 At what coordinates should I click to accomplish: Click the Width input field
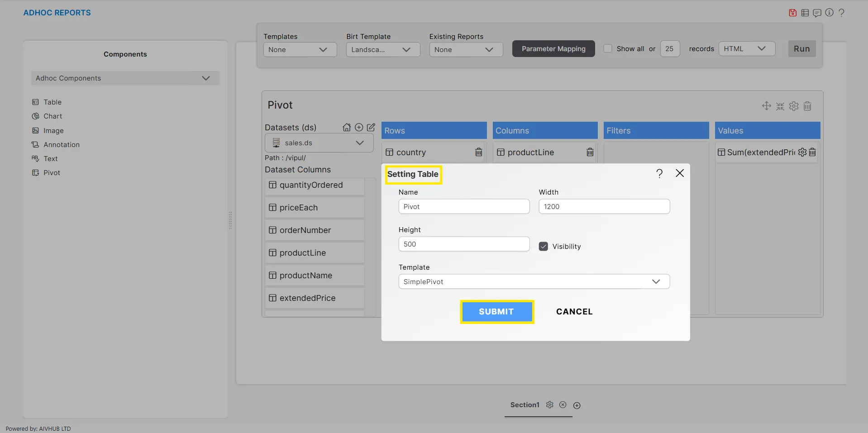604,207
